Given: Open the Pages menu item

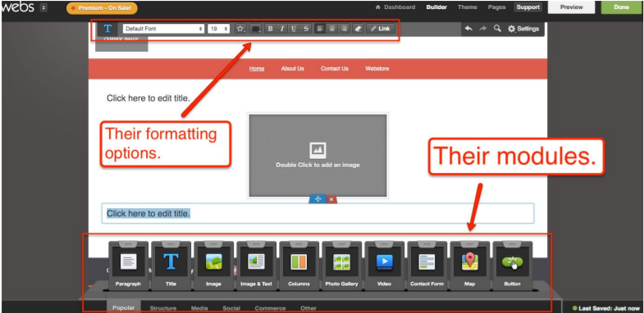Looking at the screenshot, I should tap(496, 7).
